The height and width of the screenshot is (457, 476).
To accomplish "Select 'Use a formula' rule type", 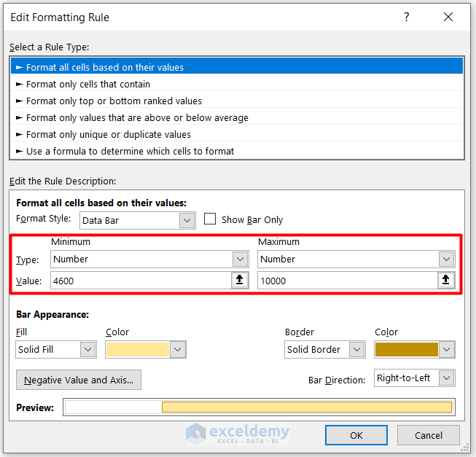I will click(x=130, y=151).
